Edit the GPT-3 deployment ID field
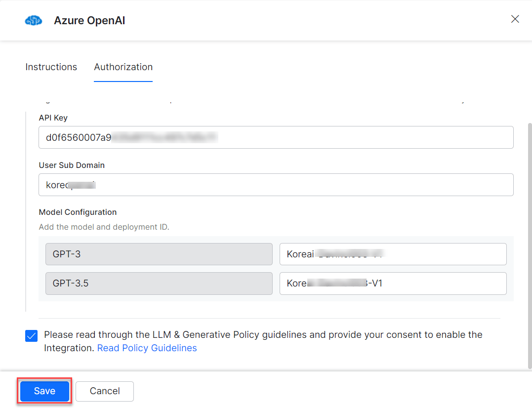The image size is (532, 408). pos(393,254)
